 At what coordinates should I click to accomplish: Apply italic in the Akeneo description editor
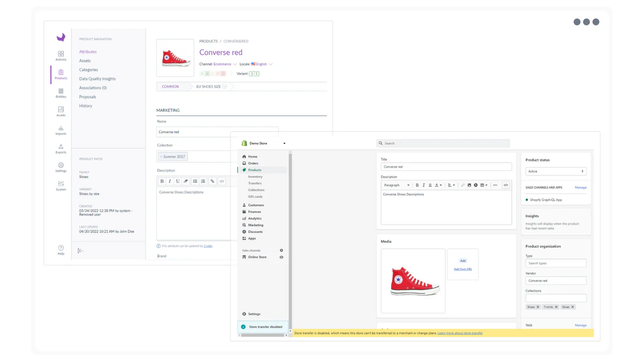[x=170, y=181]
